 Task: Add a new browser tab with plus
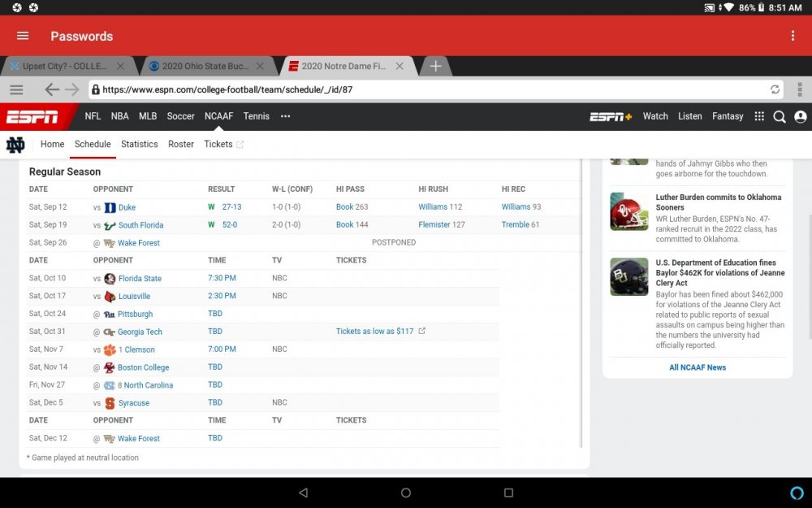435,66
